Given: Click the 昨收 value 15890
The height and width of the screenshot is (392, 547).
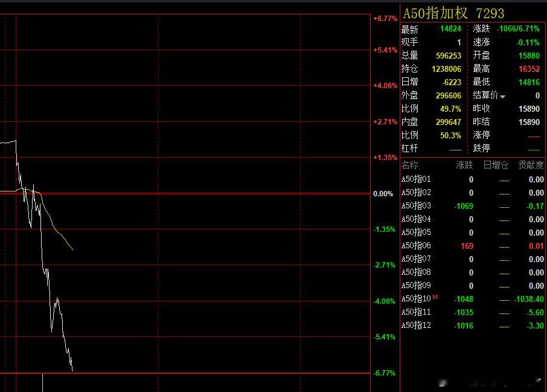Looking at the screenshot, I should pos(529,109).
